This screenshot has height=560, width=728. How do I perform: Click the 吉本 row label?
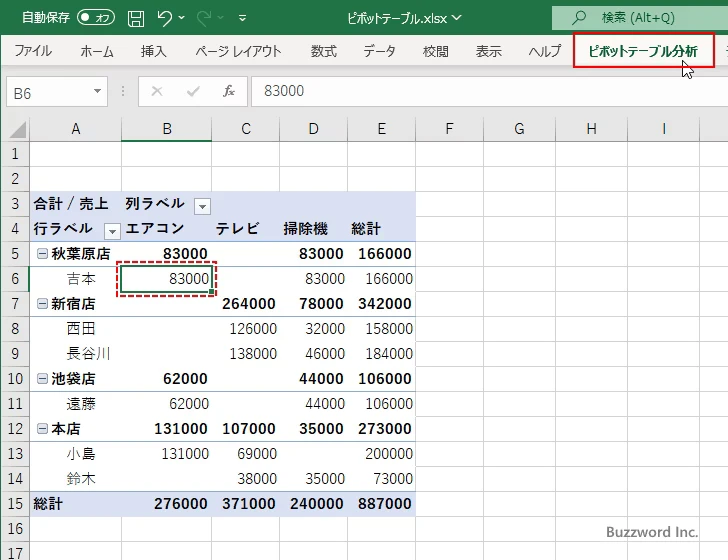[81, 279]
